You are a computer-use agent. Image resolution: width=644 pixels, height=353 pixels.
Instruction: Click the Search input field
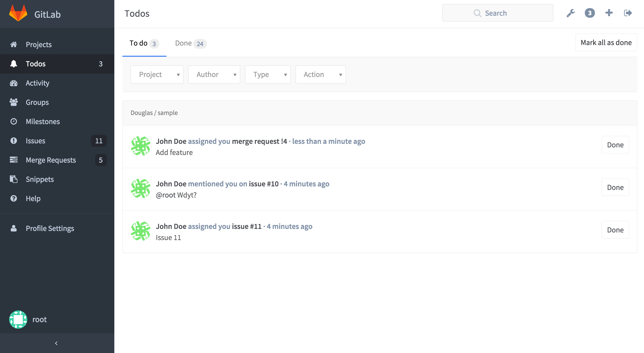click(497, 13)
